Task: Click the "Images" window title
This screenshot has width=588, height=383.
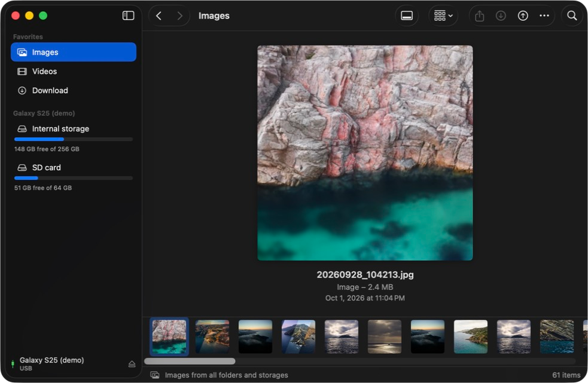Action: point(214,16)
